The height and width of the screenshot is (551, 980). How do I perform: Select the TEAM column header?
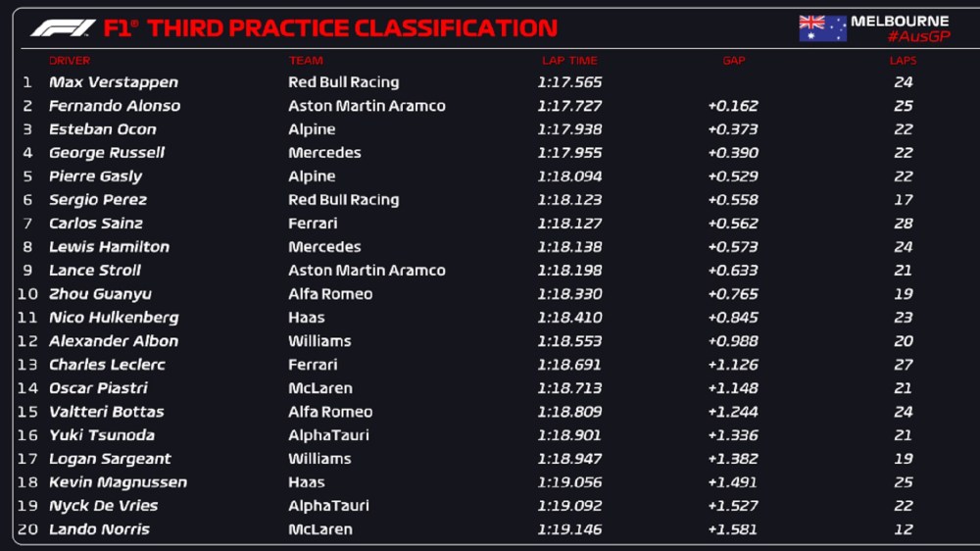coord(306,61)
